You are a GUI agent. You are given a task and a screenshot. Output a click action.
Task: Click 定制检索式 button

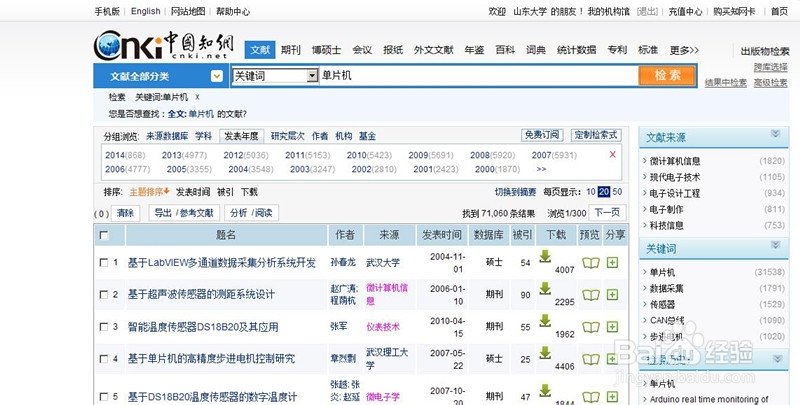click(596, 135)
